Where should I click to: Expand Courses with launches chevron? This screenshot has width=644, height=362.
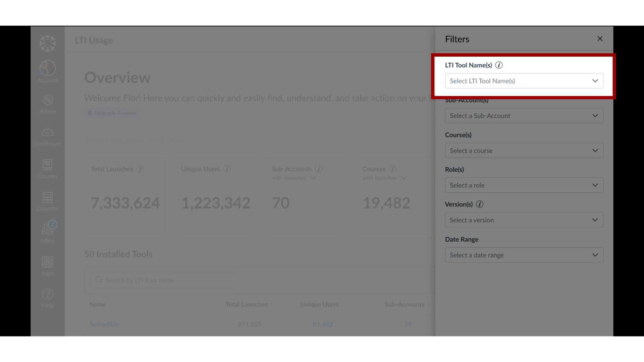(404, 178)
